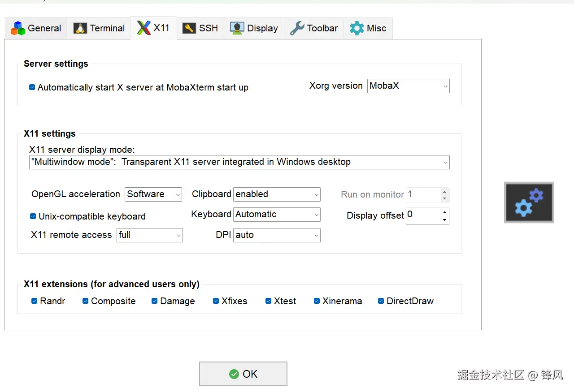Open the Misc settings tab

pos(368,28)
